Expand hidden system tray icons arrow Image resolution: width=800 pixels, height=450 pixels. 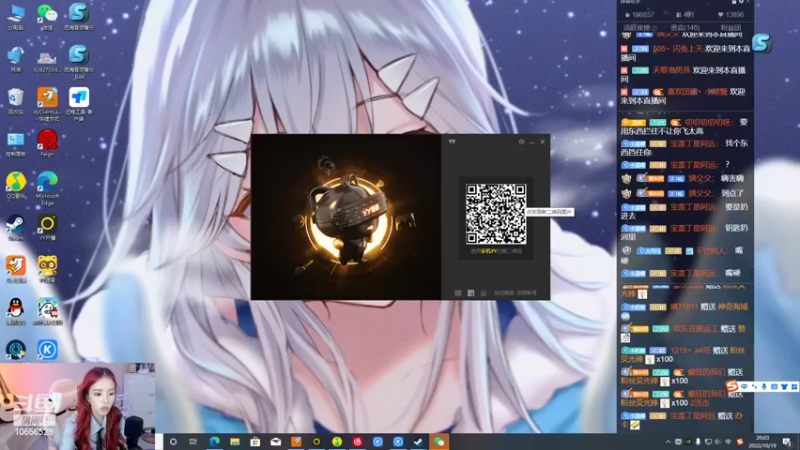coord(668,442)
